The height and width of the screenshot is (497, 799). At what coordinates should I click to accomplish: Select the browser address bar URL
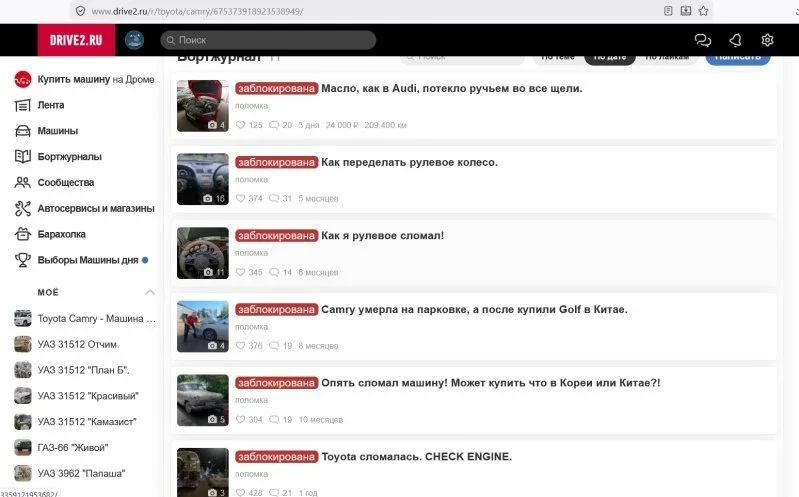197,11
